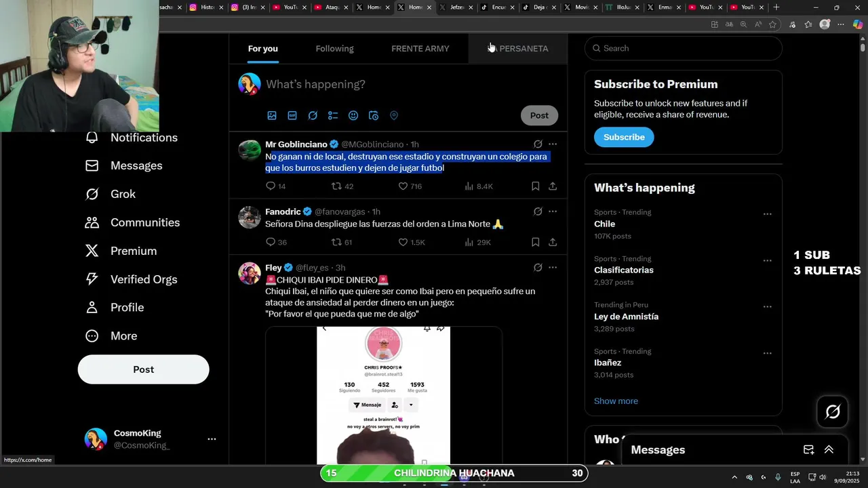Add a GIF to new post
Image resolution: width=868 pixels, height=488 pixels.
click(292, 116)
